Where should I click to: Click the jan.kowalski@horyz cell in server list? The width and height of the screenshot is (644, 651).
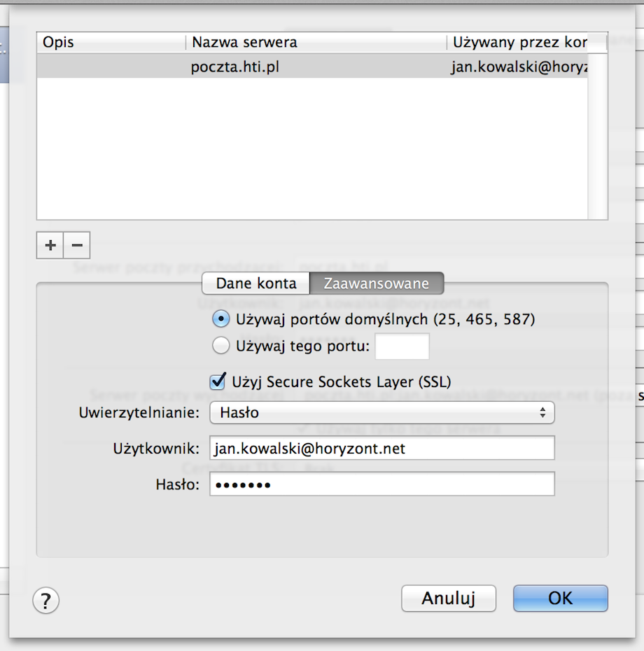tap(519, 66)
